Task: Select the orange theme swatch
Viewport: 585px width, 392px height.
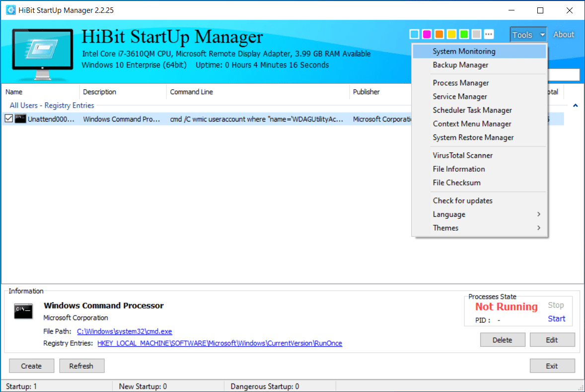Action: (439, 34)
